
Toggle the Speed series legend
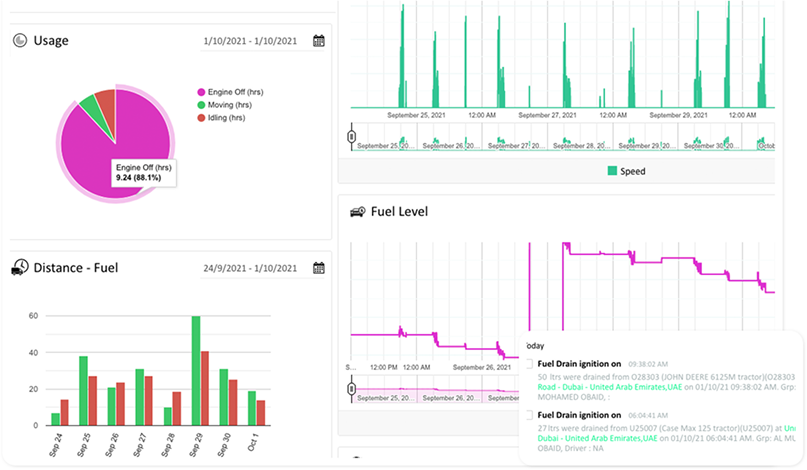click(626, 171)
